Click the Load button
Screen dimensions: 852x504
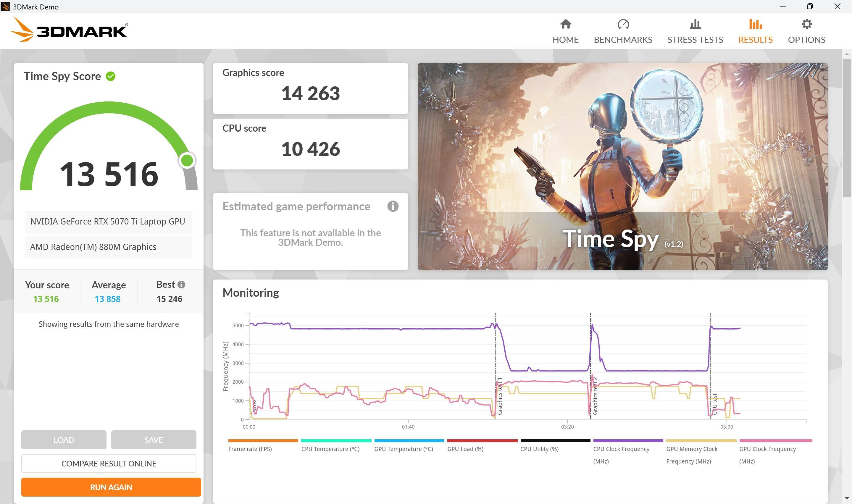click(x=64, y=440)
